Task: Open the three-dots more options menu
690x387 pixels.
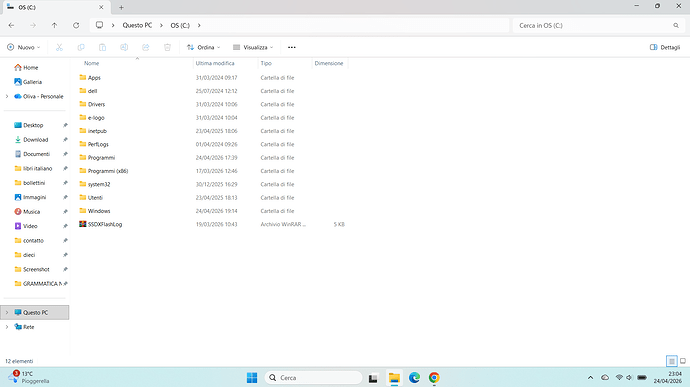Action: (x=291, y=47)
